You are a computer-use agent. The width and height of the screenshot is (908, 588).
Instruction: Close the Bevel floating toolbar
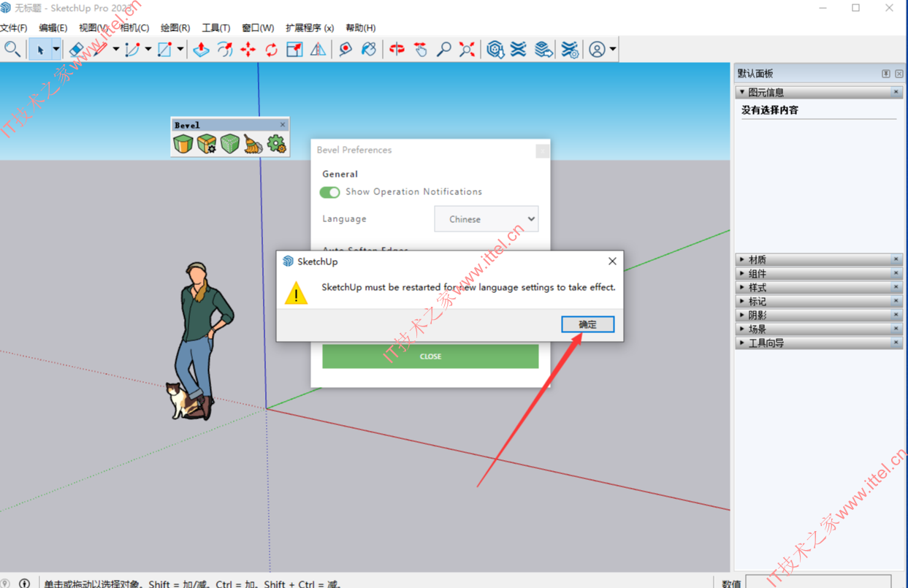click(283, 125)
